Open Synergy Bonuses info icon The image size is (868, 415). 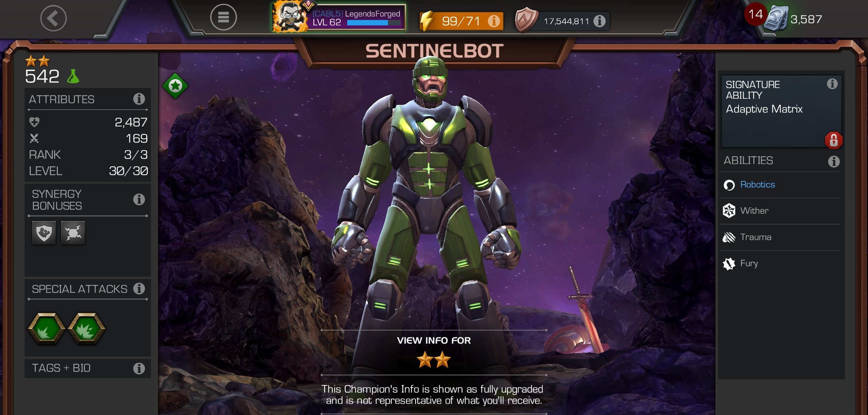(139, 199)
